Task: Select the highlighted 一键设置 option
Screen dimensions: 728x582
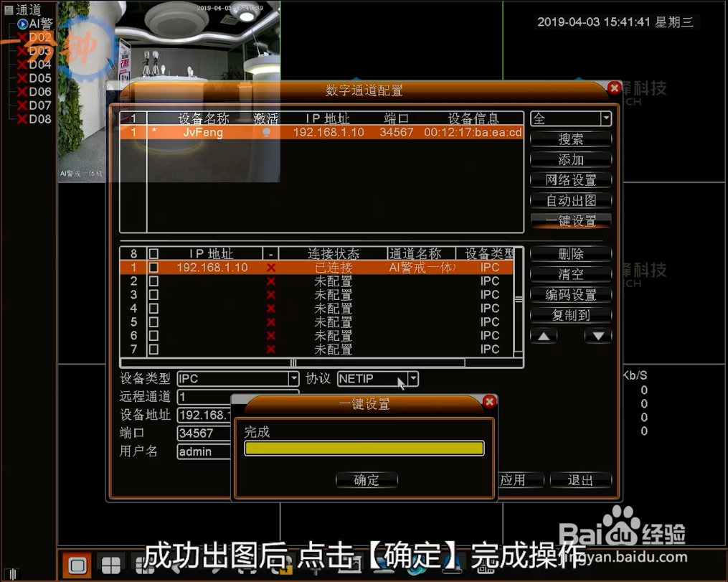Action: coord(571,222)
